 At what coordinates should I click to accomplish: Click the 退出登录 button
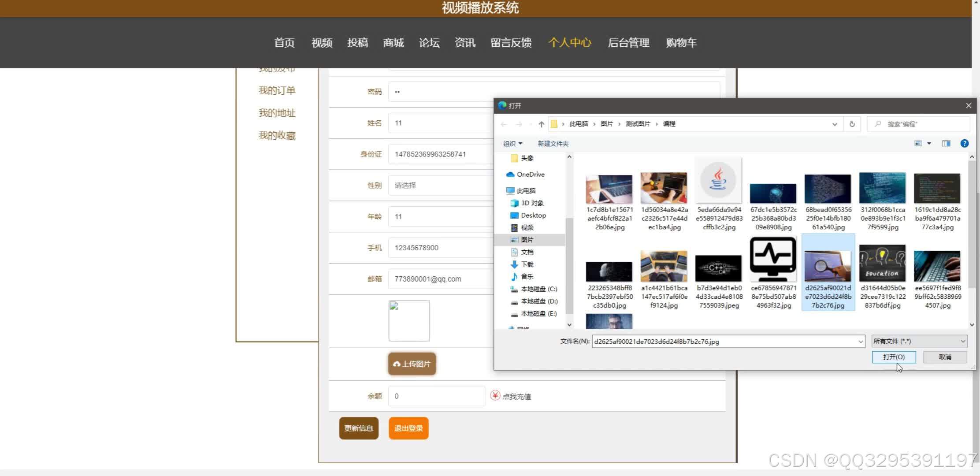coord(408,428)
